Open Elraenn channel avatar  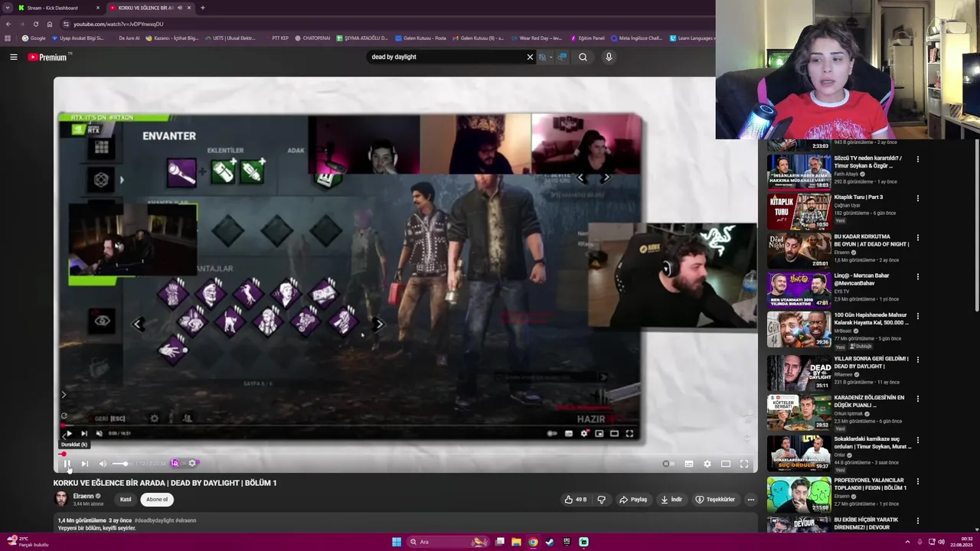tap(60, 499)
